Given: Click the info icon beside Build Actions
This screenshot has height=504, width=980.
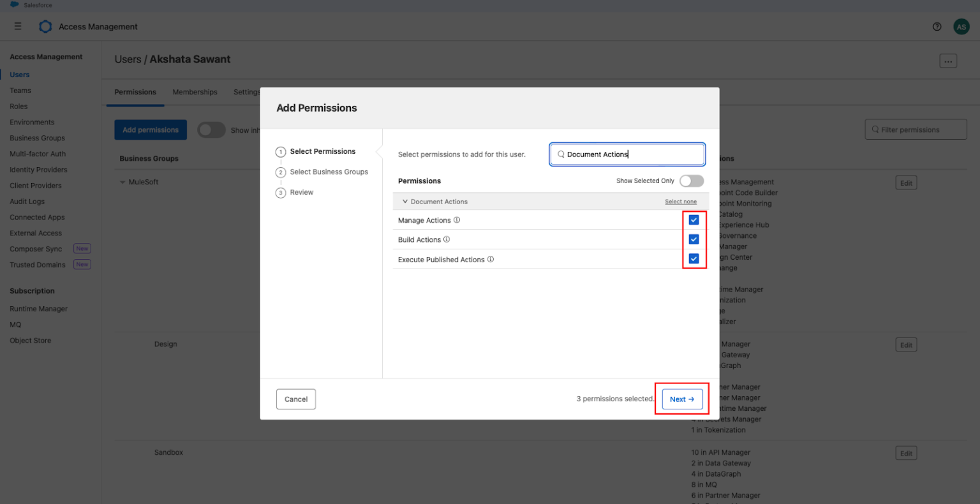Looking at the screenshot, I should 447,240.
